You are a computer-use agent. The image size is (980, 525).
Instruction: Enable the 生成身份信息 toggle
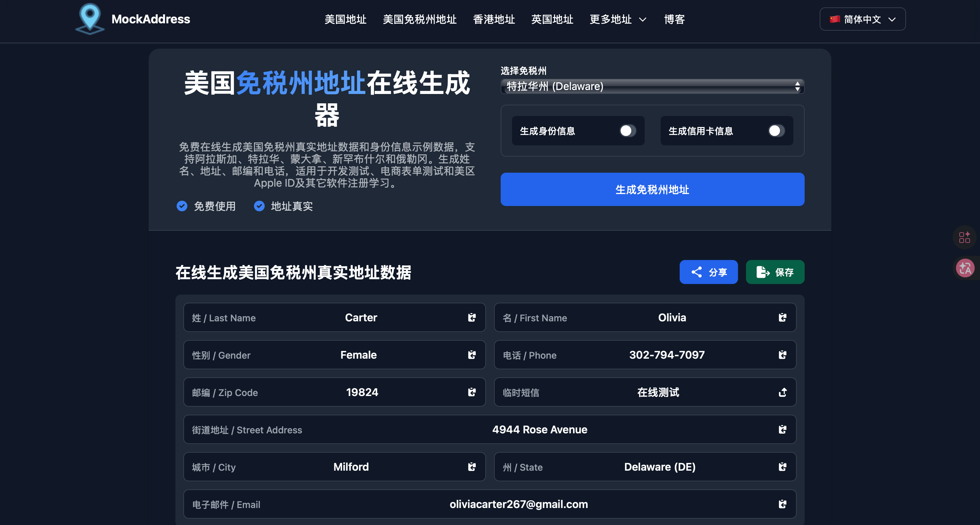627,131
